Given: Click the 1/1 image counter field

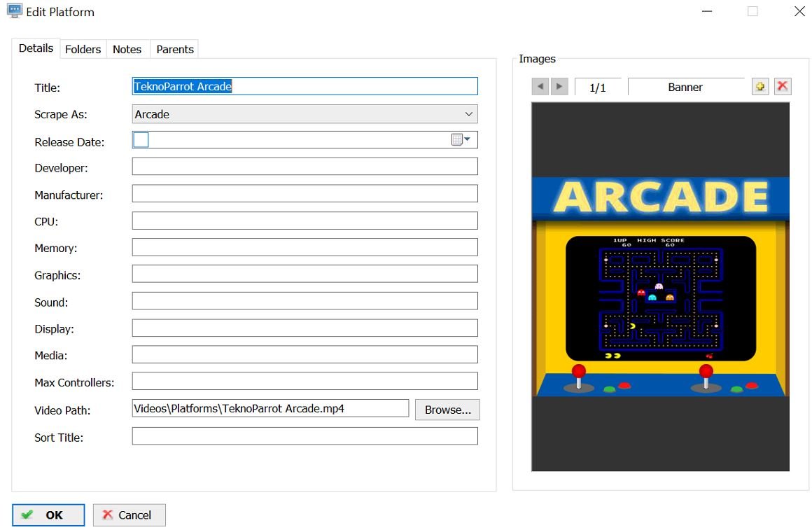Looking at the screenshot, I should 598,87.
